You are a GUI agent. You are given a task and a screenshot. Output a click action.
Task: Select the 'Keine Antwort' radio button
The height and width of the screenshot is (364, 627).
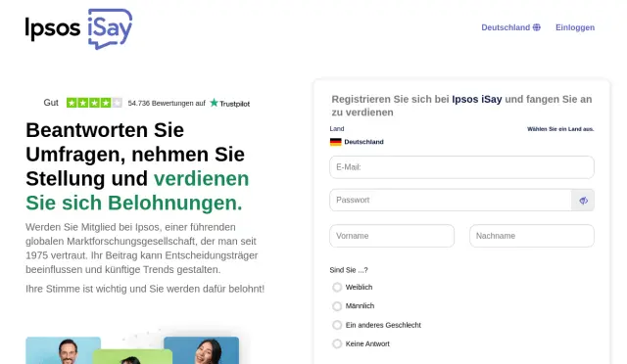337,343
